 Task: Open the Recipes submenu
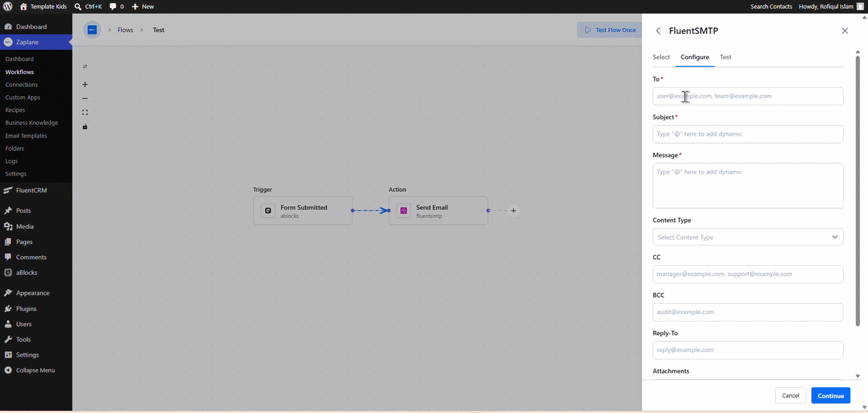point(15,110)
